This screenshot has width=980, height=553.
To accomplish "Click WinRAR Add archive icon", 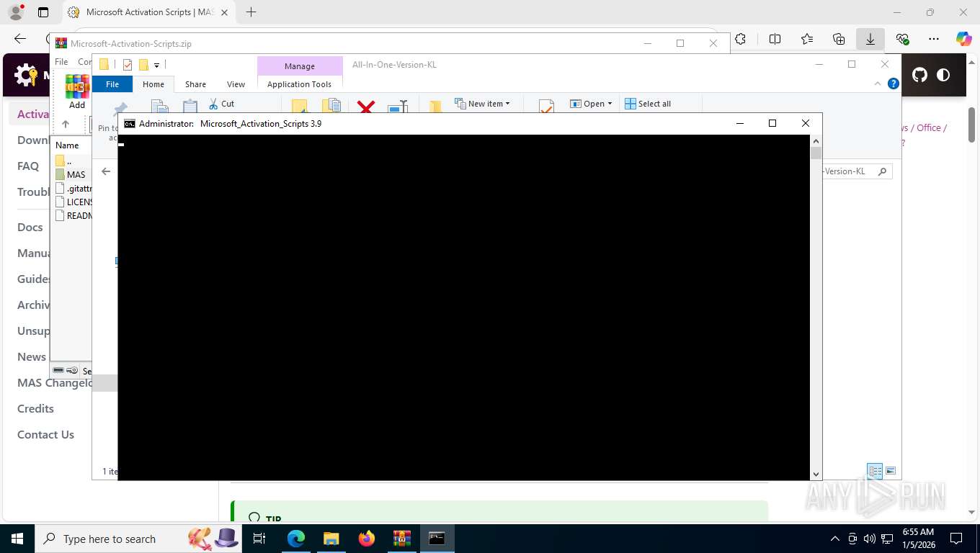I will 76,91.
